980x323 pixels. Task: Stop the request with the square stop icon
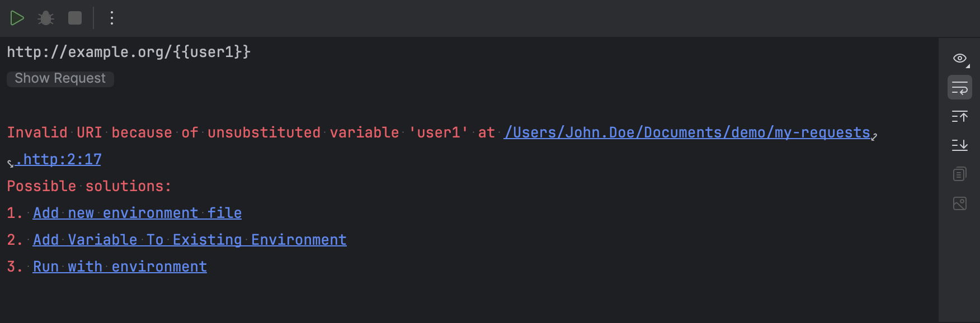tap(74, 18)
